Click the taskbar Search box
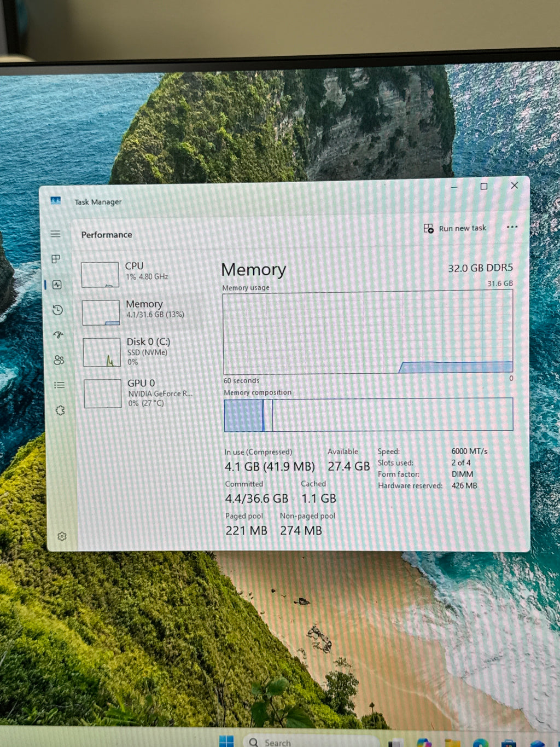 (x=310, y=742)
